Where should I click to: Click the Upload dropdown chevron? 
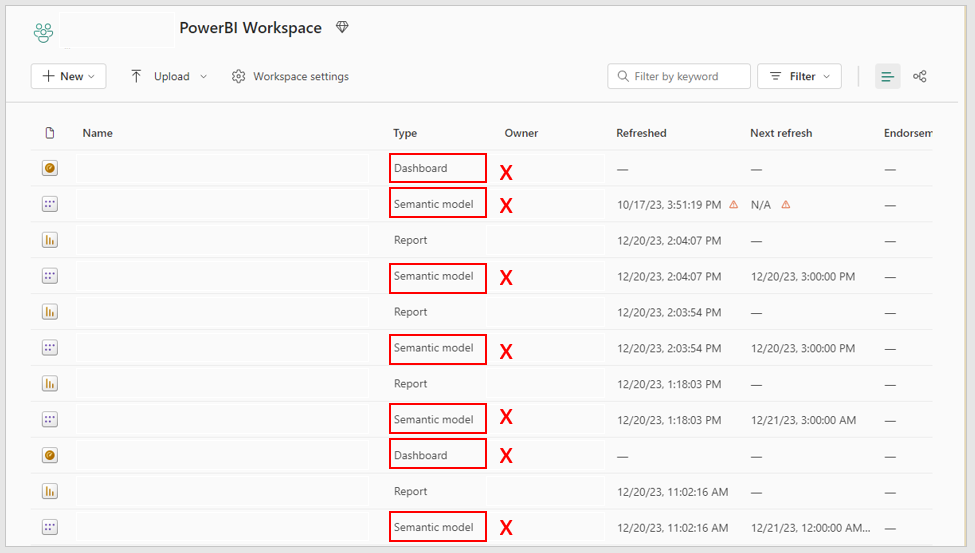coord(203,77)
